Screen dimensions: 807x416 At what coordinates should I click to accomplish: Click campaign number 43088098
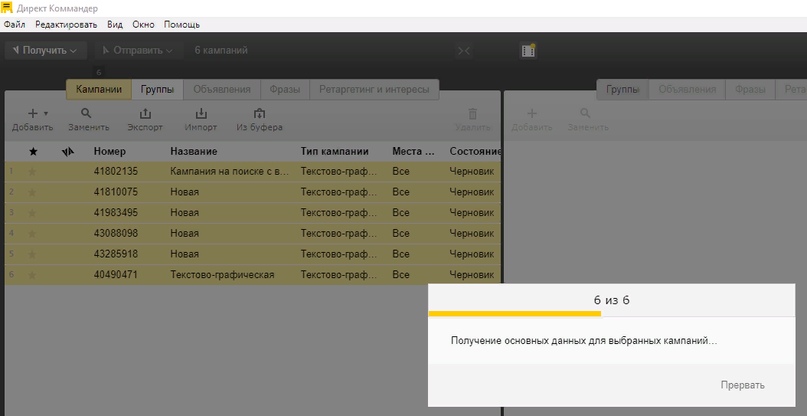pyautogui.click(x=116, y=234)
